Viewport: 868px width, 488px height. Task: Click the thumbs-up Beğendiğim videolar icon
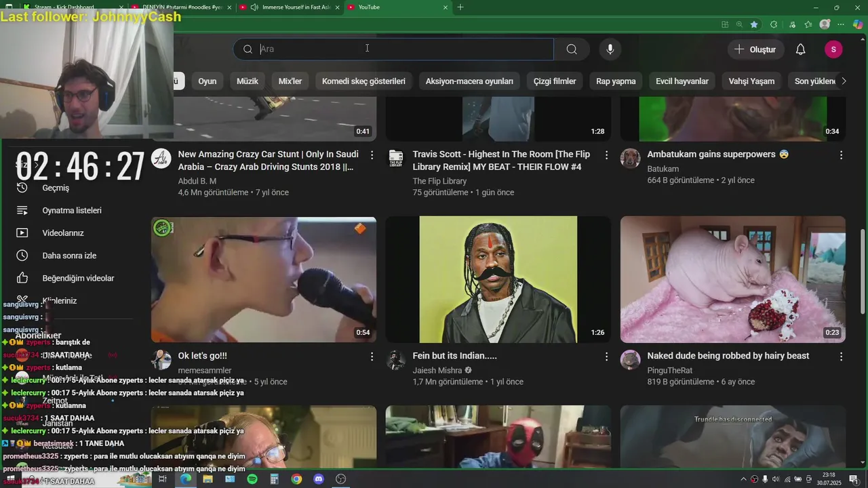(22, 278)
